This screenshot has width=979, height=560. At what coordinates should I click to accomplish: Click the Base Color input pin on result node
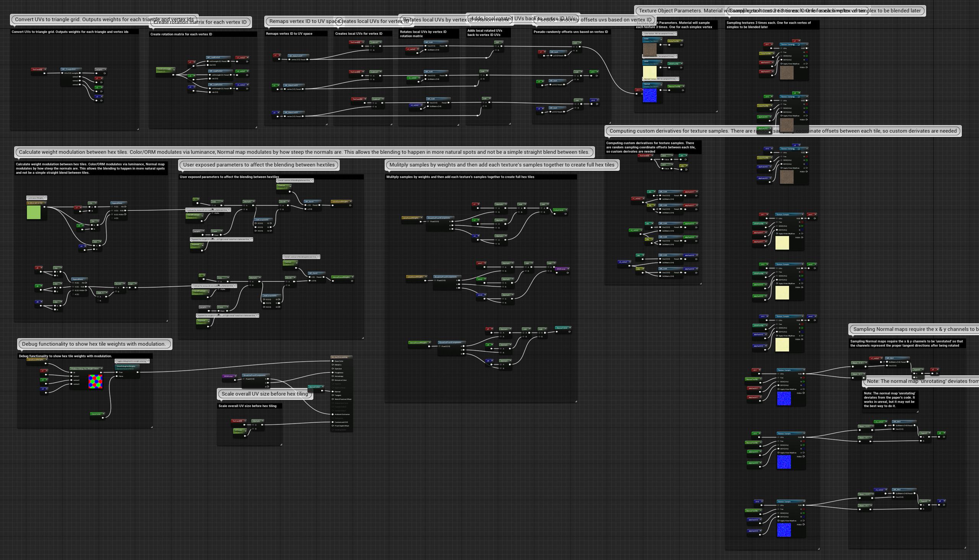pyautogui.click(x=333, y=361)
